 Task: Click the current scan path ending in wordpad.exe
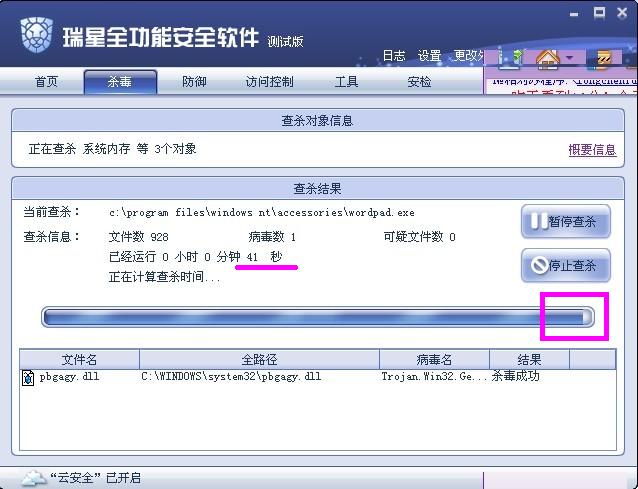click(262, 212)
